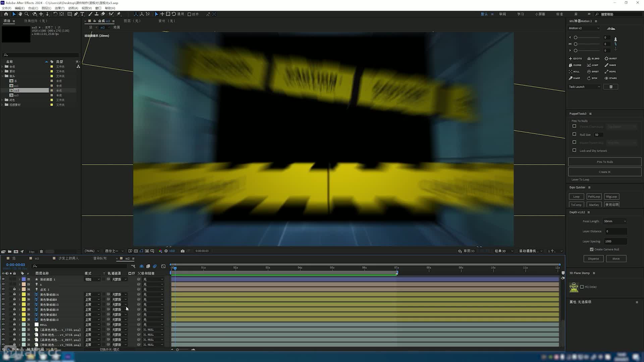The image size is (644, 362).
Task: Select the Type text tool
Action: pyautogui.click(x=82, y=14)
